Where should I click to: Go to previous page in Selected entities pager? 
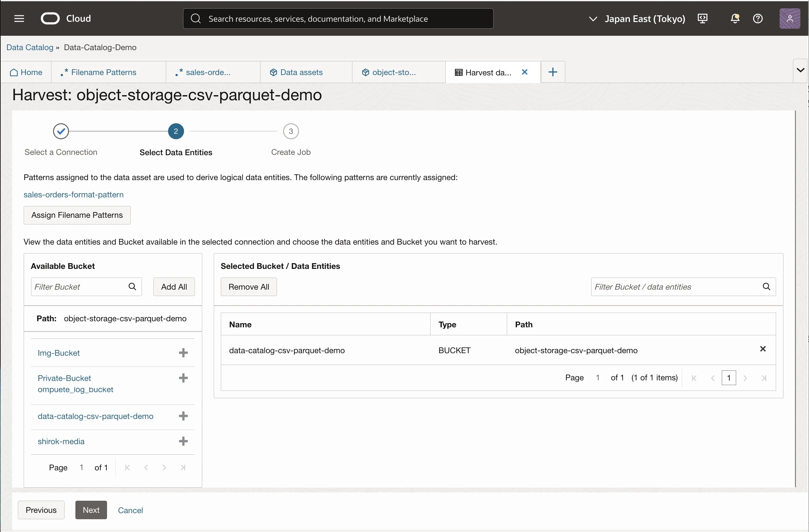pyautogui.click(x=713, y=378)
